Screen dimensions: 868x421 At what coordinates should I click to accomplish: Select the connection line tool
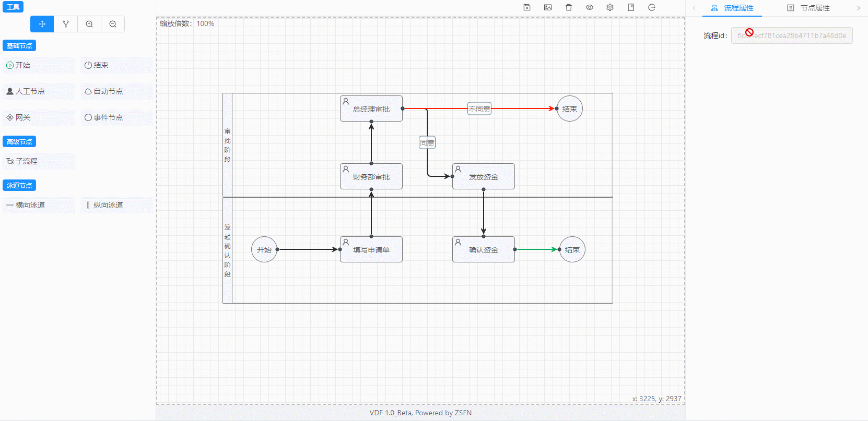click(x=66, y=24)
